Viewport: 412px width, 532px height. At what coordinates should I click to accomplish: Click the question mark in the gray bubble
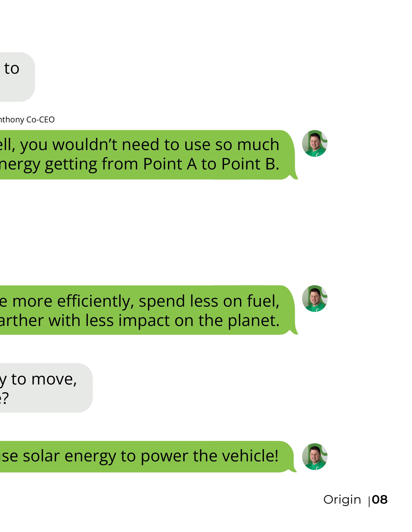(x=5, y=399)
